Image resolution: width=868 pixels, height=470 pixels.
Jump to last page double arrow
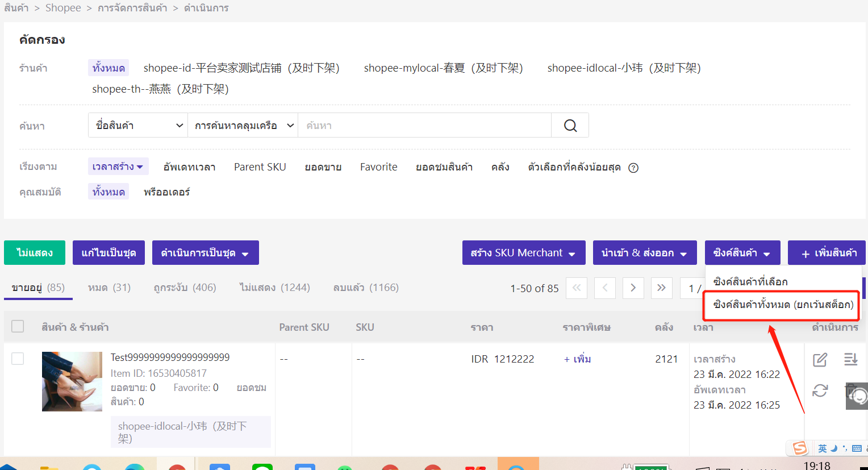coord(661,288)
